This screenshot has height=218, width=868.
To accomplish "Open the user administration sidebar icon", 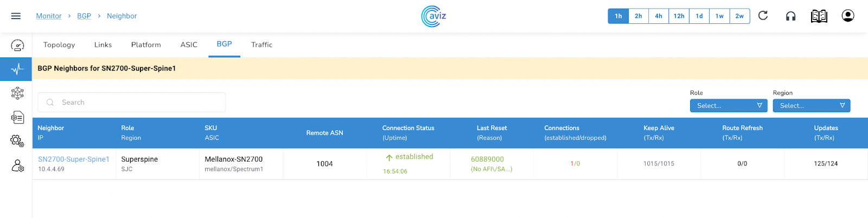I will [x=17, y=165].
